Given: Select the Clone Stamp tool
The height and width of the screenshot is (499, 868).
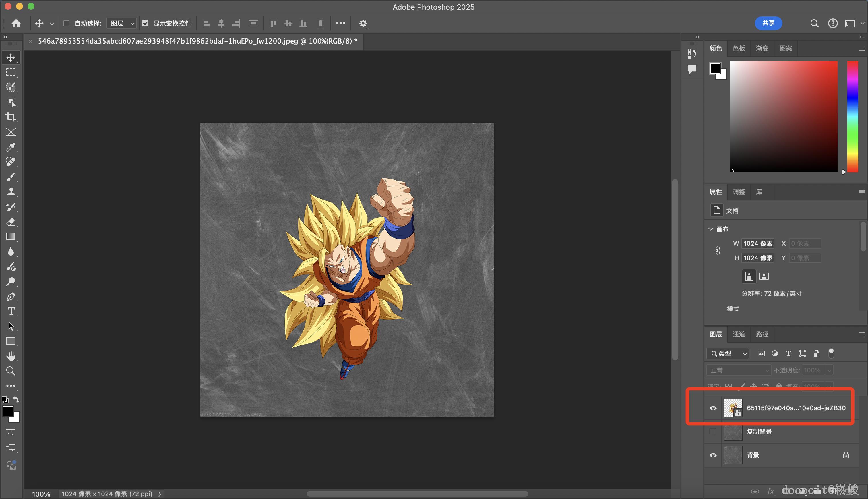Looking at the screenshot, I should pyautogui.click(x=11, y=192).
